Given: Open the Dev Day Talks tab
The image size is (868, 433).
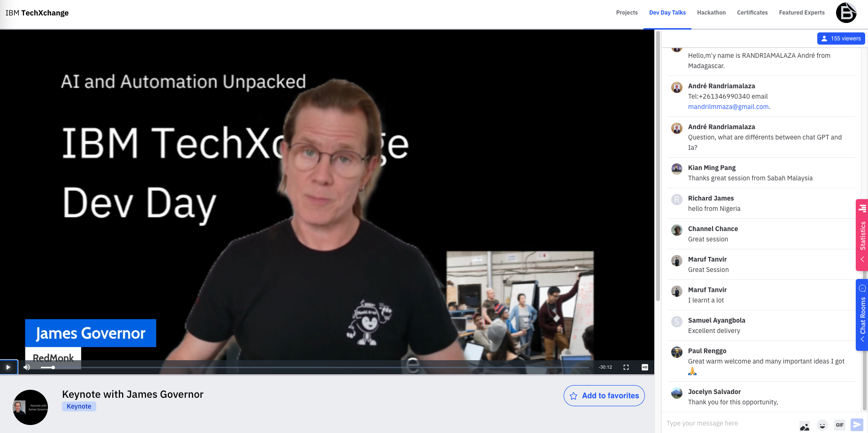Looking at the screenshot, I should tap(667, 13).
